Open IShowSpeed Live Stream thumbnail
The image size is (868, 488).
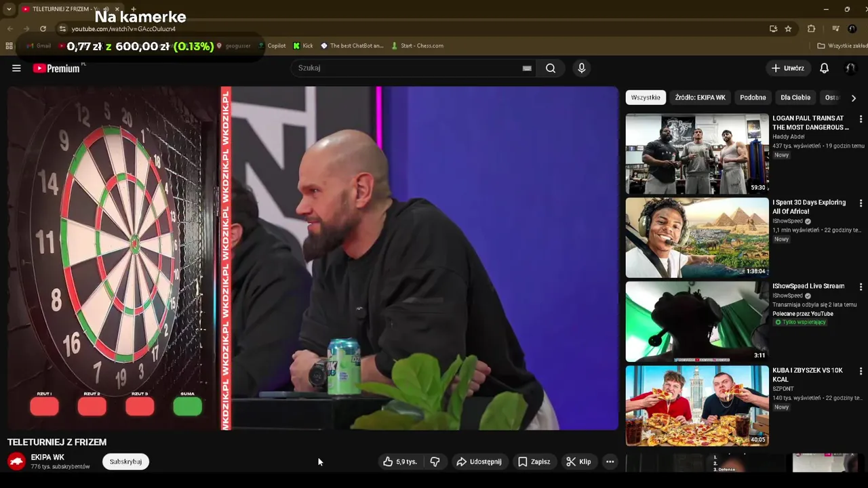(697, 322)
